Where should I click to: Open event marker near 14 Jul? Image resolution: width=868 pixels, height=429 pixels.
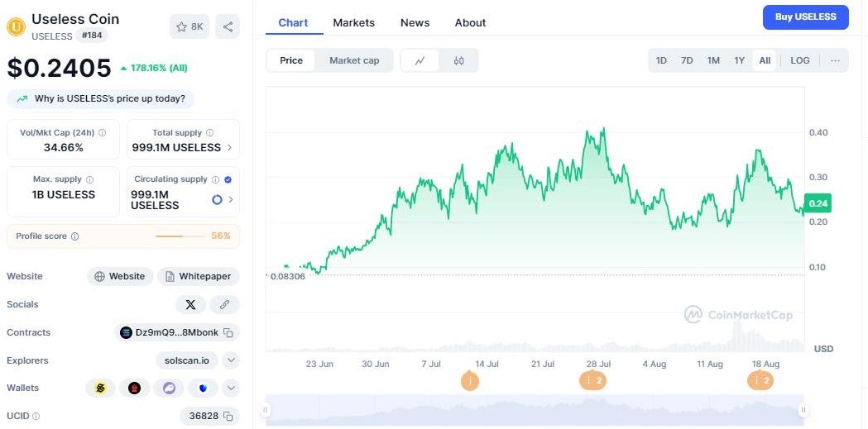(469, 381)
